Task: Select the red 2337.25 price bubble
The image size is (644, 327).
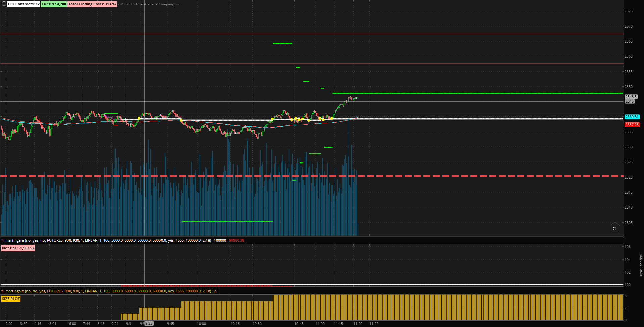Action: tap(632, 125)
